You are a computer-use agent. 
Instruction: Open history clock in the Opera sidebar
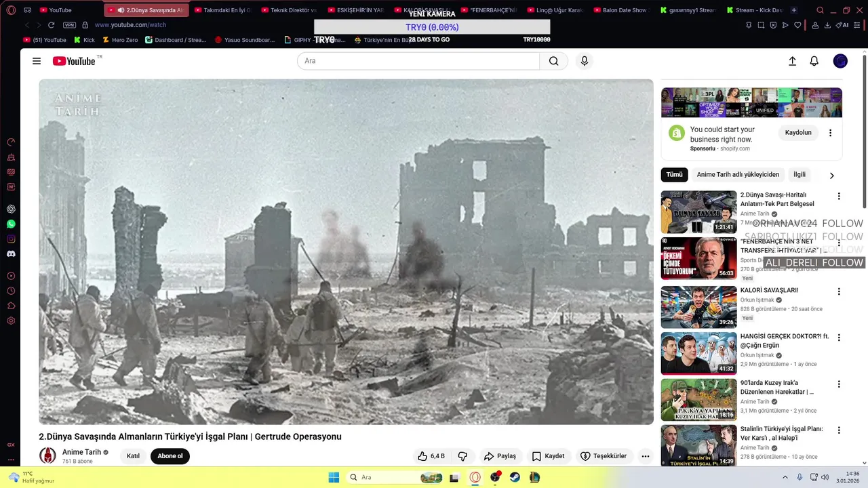click(x=11, y=291)
